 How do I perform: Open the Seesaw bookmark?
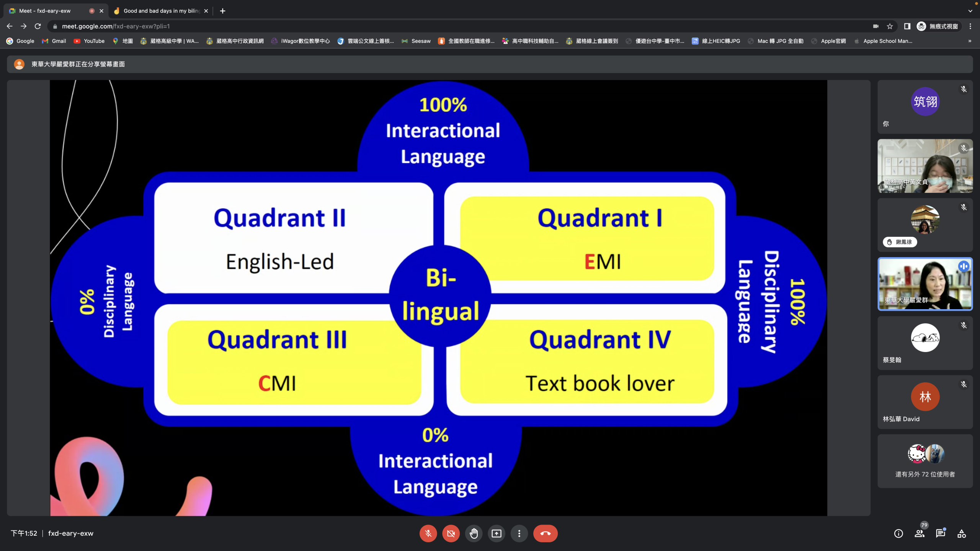coord(416,41)
